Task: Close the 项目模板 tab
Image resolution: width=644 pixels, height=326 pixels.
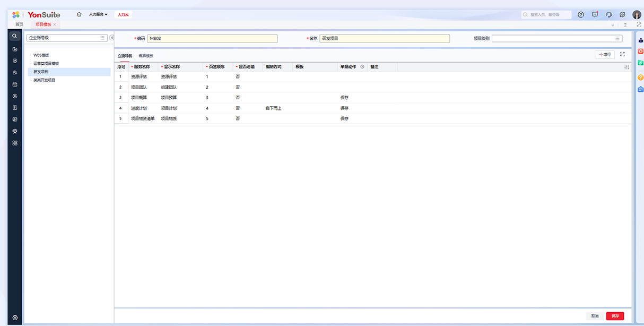Action: pos(55,24)
